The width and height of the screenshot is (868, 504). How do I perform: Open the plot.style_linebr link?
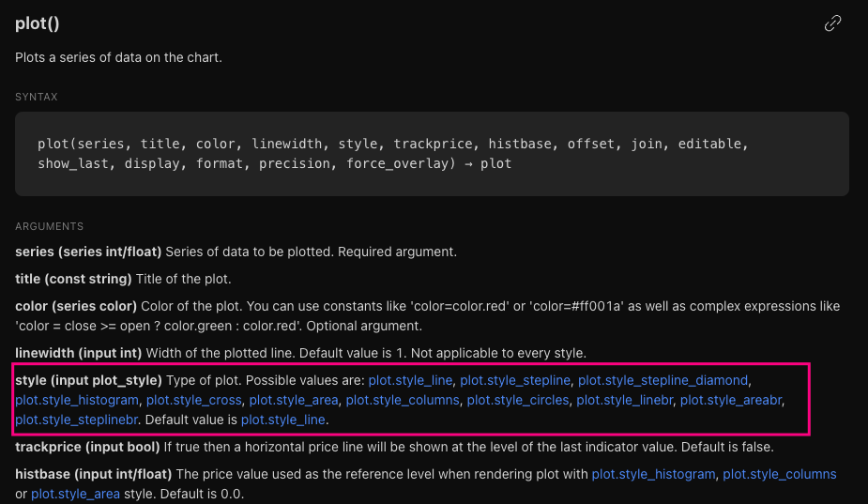[624, 400]
